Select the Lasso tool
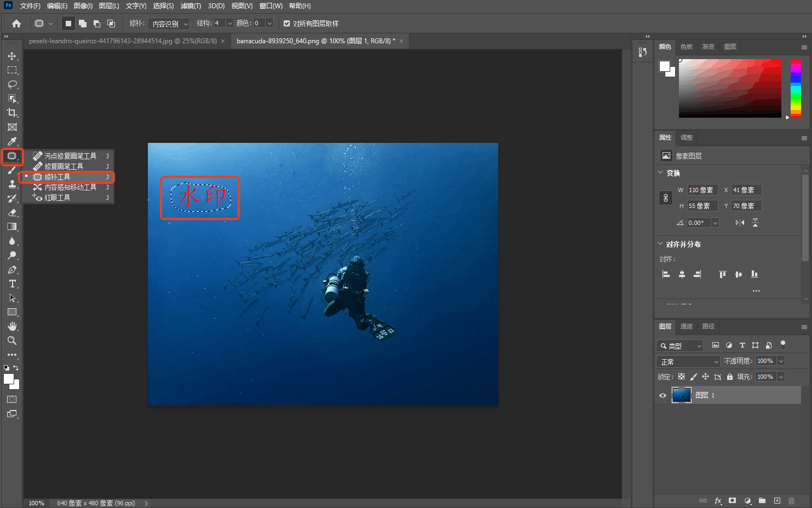 [x=12, y=85]
